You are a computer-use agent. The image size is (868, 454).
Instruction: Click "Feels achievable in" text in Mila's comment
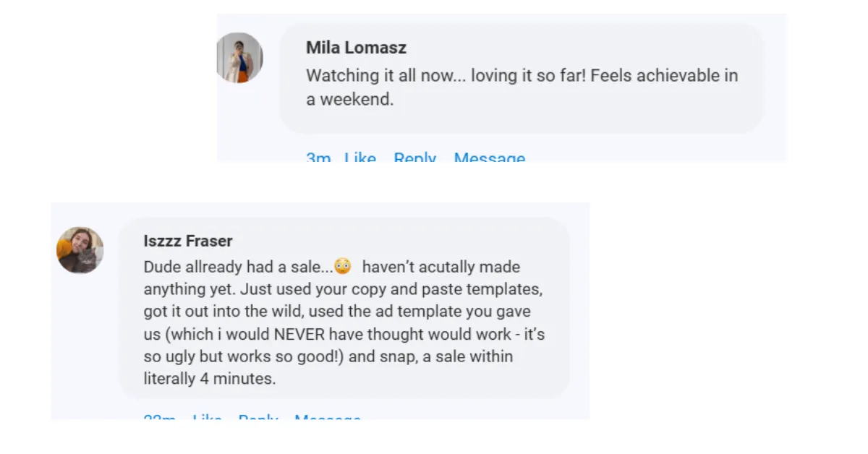tap(664, 75)
